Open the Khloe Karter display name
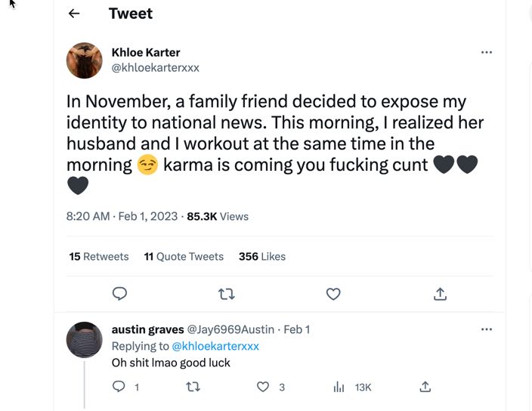532x411 pixels. pos(146,52)
